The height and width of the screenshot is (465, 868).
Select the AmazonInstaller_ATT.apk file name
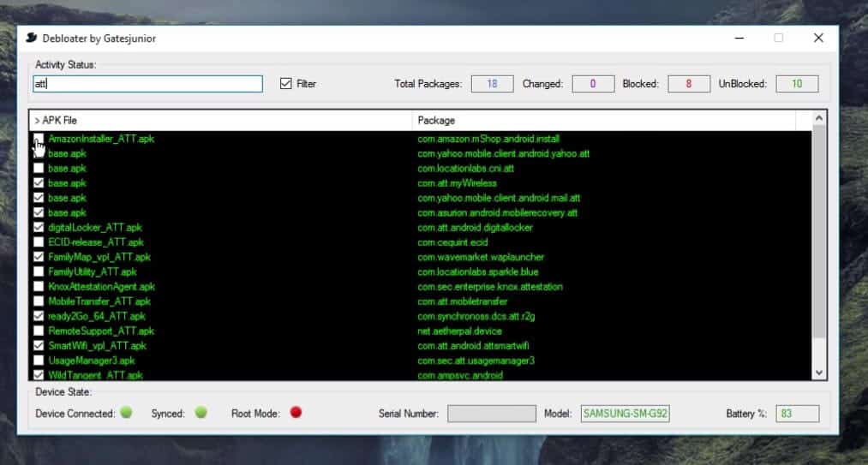click(x=101, y=139)
